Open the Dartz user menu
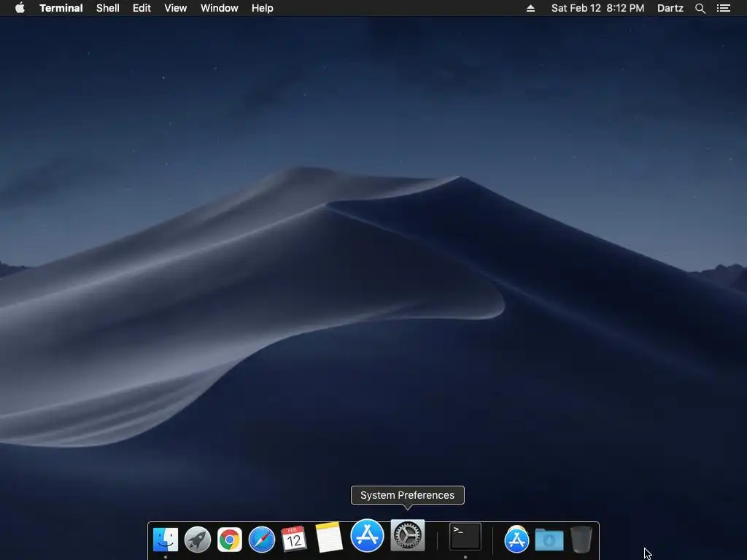The width and height of the screenshot is (747, 560). tap(670, 8)
